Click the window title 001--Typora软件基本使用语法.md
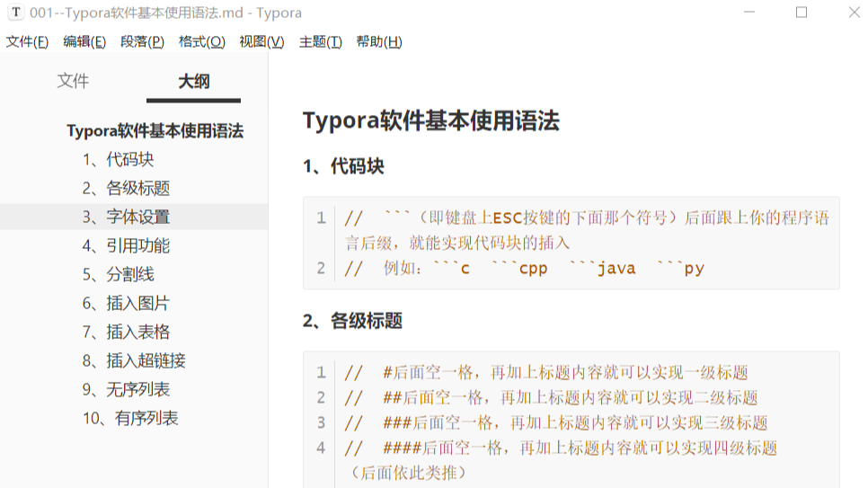Viewport: 868px width, 488px height. 137,13
